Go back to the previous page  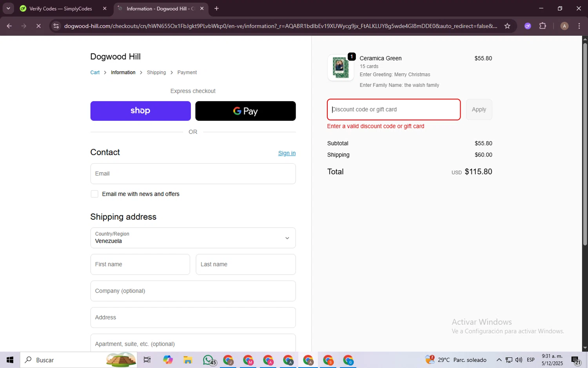tap(9, 26)
